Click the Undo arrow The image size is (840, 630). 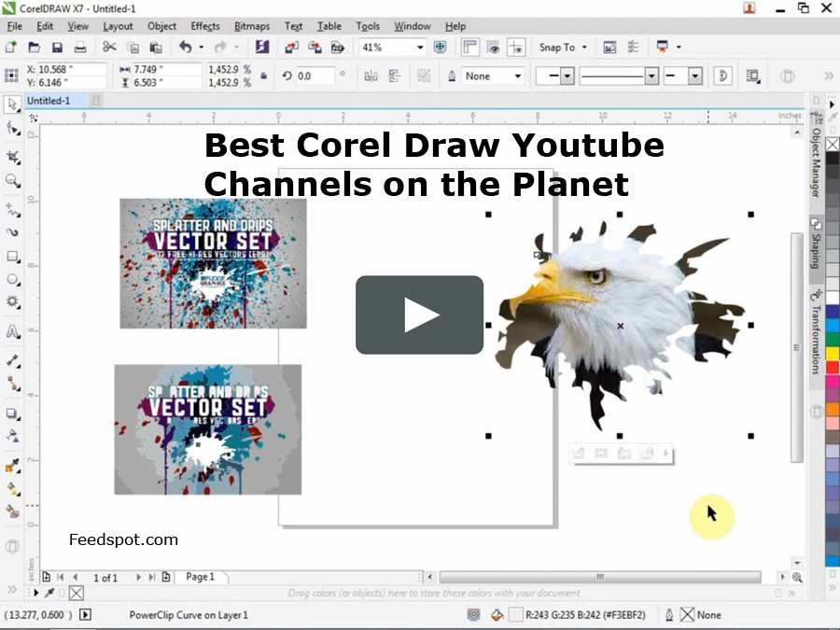186,48
